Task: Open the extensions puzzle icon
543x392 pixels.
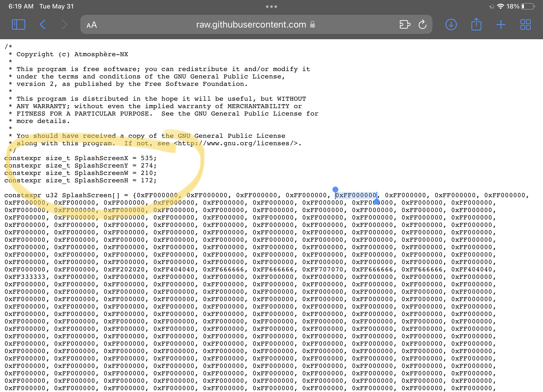Action: 405,25
